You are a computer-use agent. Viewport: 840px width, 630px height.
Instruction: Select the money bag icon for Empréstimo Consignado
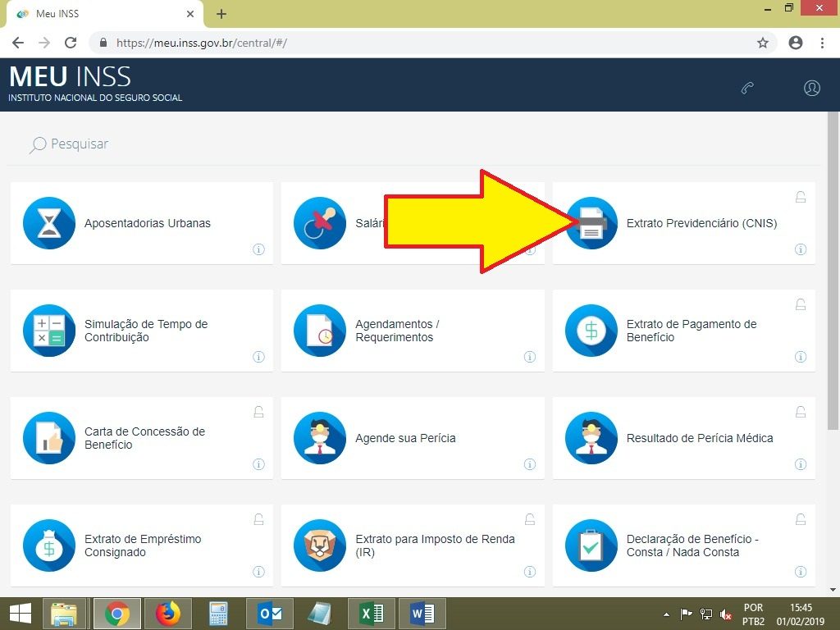49,546
